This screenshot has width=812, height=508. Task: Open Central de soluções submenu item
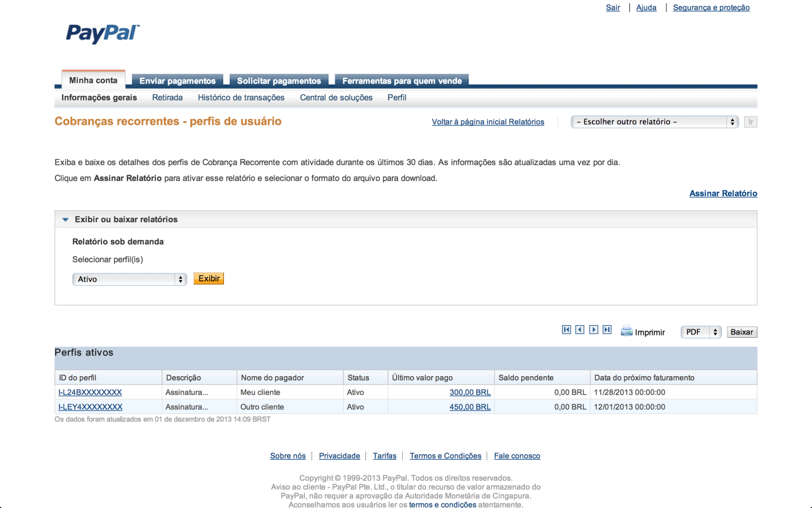336,98
